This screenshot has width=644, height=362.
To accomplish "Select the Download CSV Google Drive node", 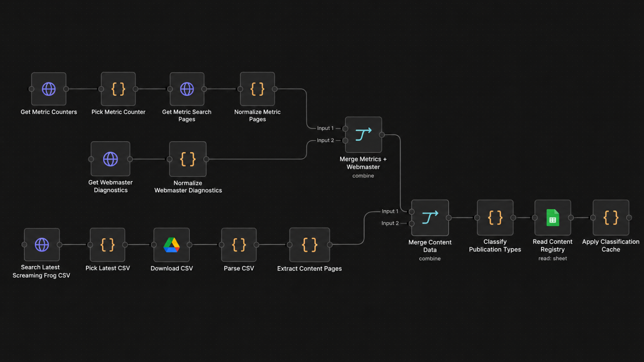I will point(172,245).
